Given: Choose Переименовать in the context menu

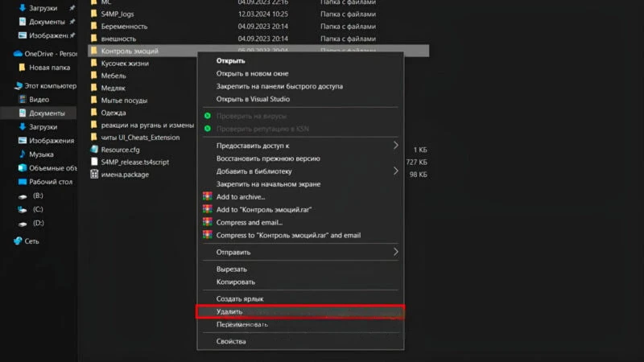Looking at the screenshot, I should point(242,324).
